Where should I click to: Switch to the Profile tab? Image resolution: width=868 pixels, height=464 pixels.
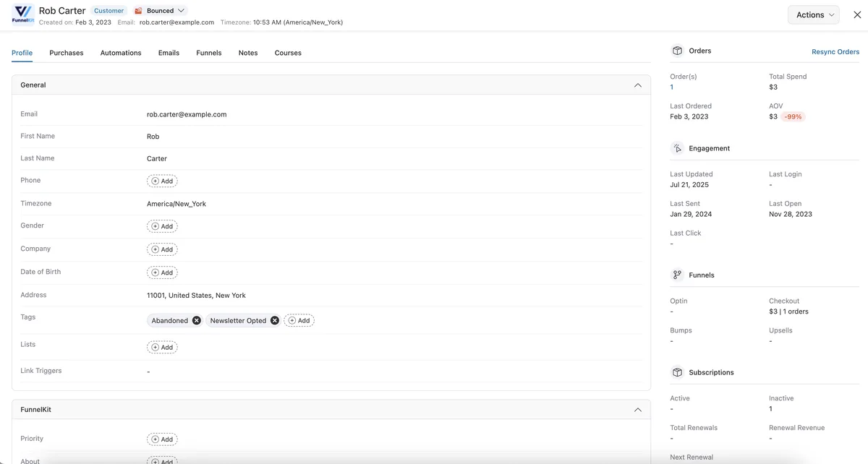tap(22, 53)
